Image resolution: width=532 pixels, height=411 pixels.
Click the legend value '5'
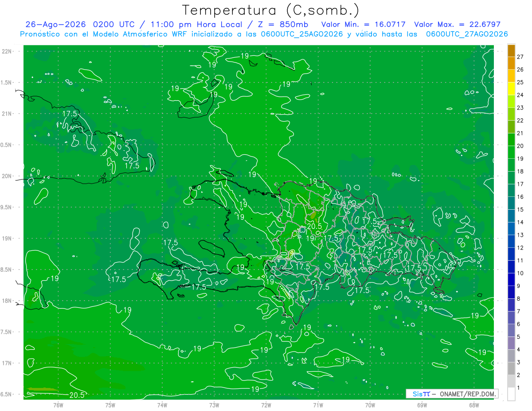tap(519, 337)
